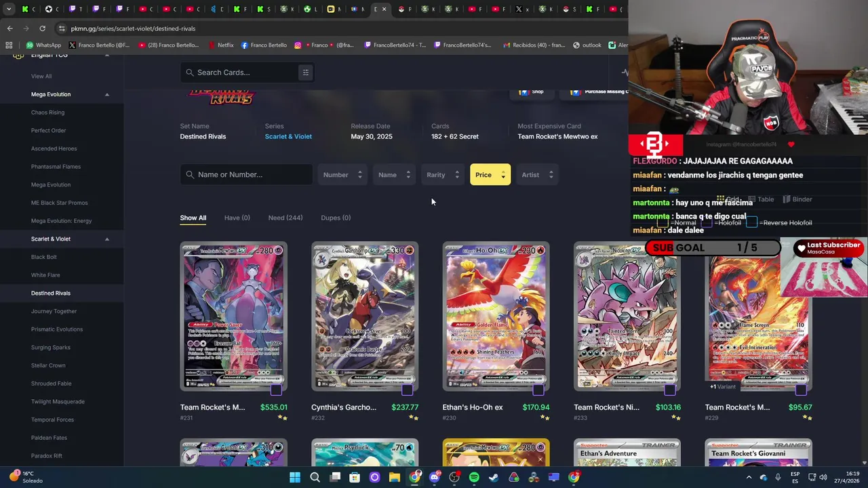Open the Windows Start menu
The height and width of the screenshot is (488, 868).
click(x=295, y=477)
